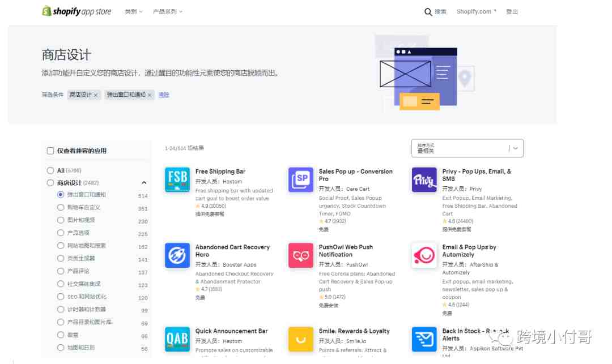Open Back In Stock Alerts title

pyautogui.click(x=475, y=335)
